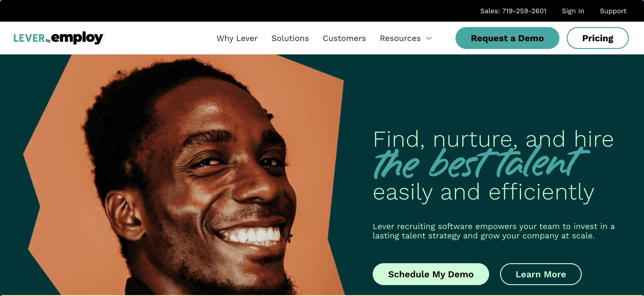Open the Customers nav link
Viewport: 644px width, 296px height.
pos(344,38)
